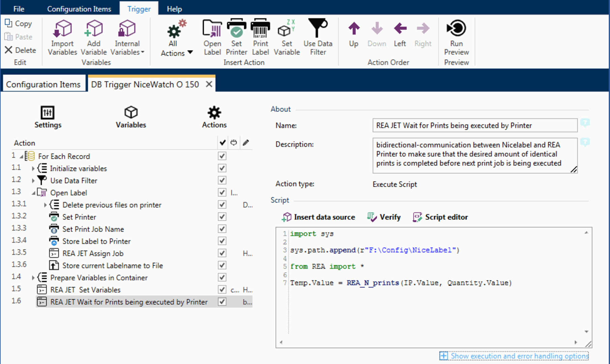The image size is (610, 364).
Task: Click the Verify script icon
Action: (383, 217)
